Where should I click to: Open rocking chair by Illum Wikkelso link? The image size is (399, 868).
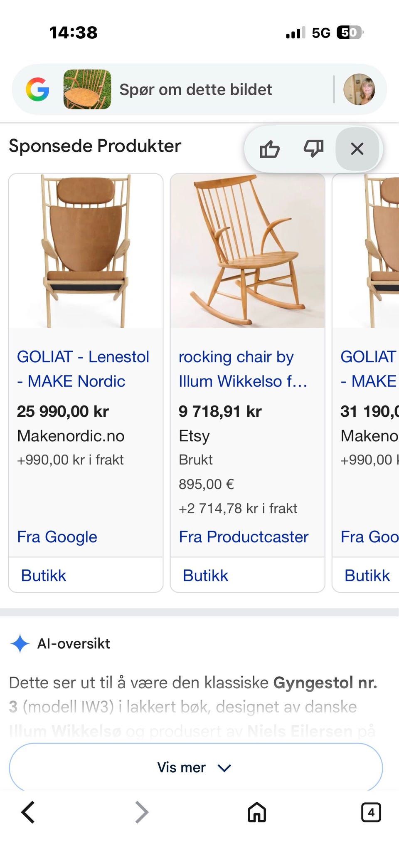coord(243,369)
